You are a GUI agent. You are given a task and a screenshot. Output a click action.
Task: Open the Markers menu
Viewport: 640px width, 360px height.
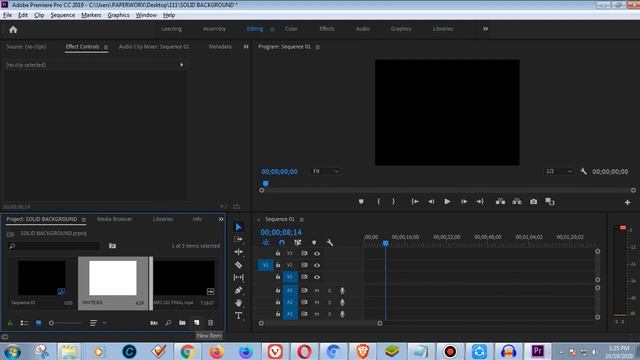[x=91, y=15]
